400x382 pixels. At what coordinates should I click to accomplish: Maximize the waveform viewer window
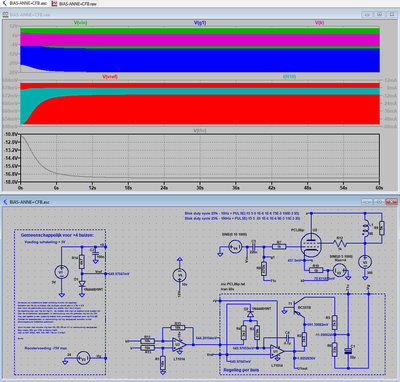(379, 15)
